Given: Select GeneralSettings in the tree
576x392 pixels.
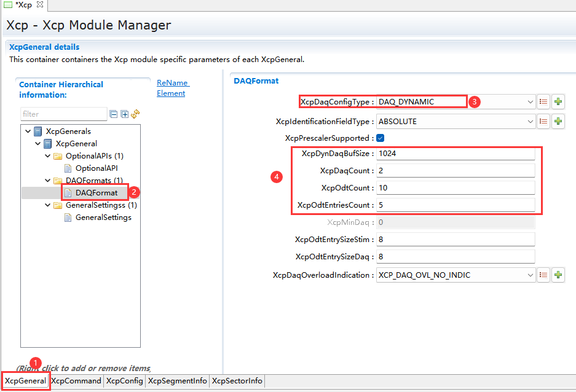Looking at the screenshot, I should click(103, 218).
